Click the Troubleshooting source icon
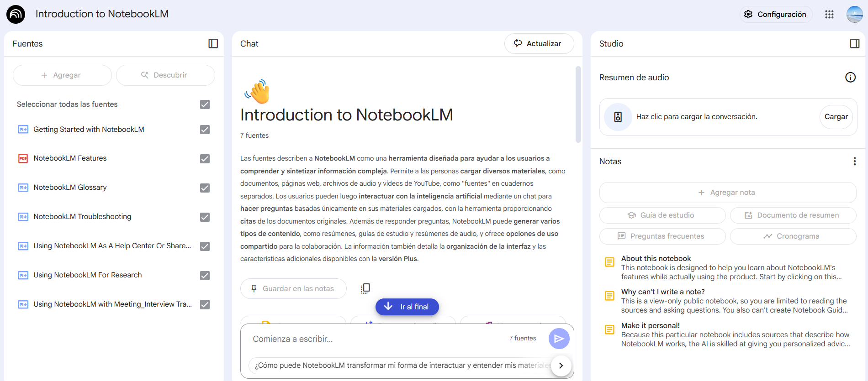Image resolution: width=868 pixels, height=381 pixels. 23,217
